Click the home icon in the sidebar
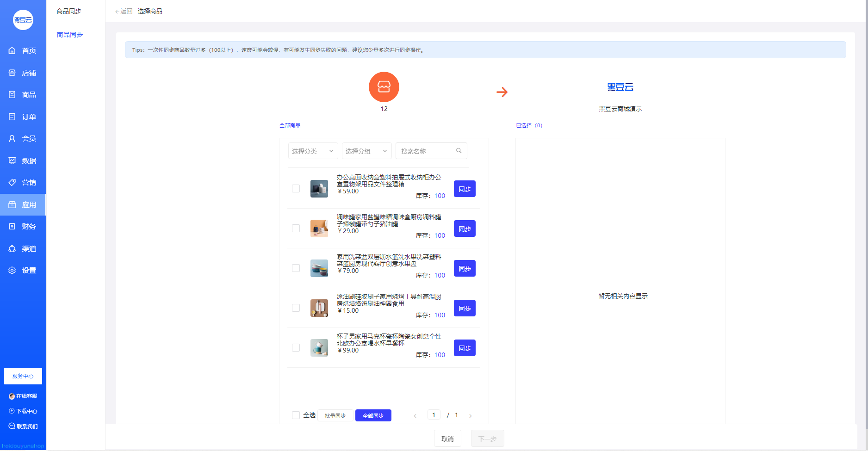Image resolution: width=868 pixels, height=451 pixels. click(12, 51)
